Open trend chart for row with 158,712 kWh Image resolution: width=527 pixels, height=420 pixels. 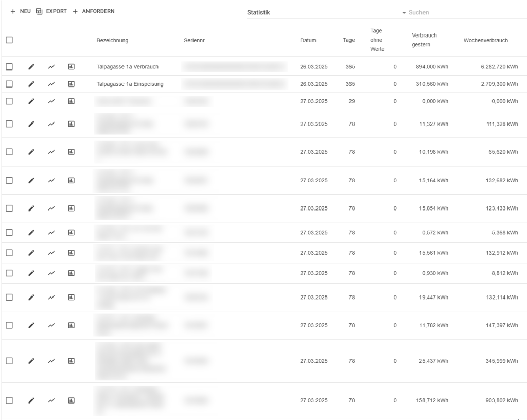click(51, 400)
